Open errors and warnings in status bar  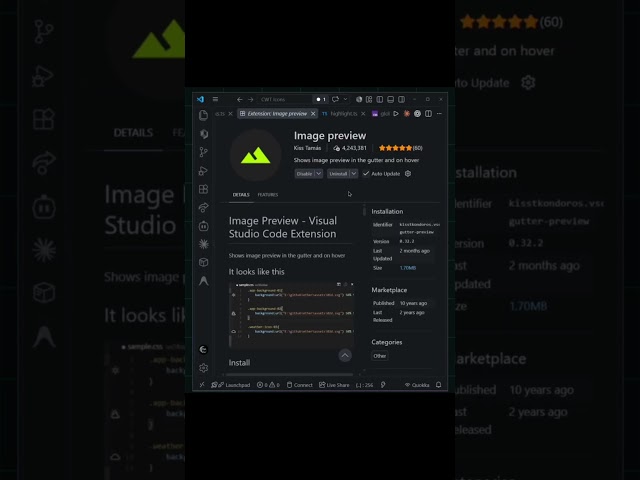coord(268,385)
